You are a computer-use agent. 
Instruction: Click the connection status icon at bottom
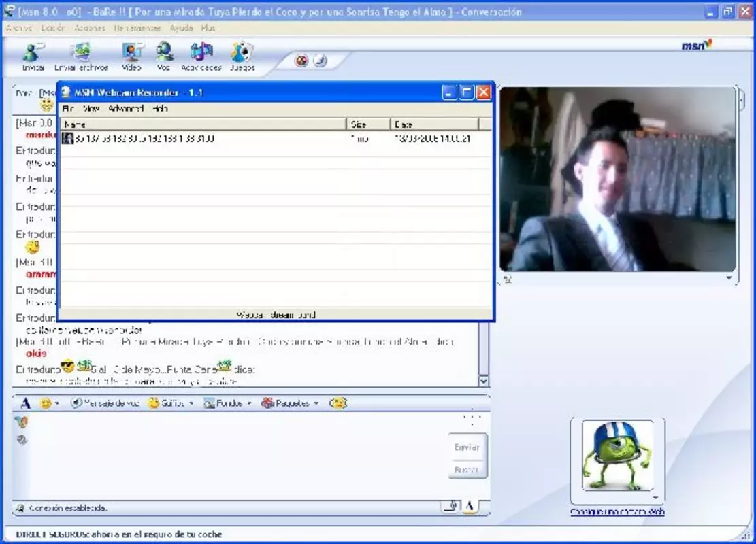click(x=20, y=508)
